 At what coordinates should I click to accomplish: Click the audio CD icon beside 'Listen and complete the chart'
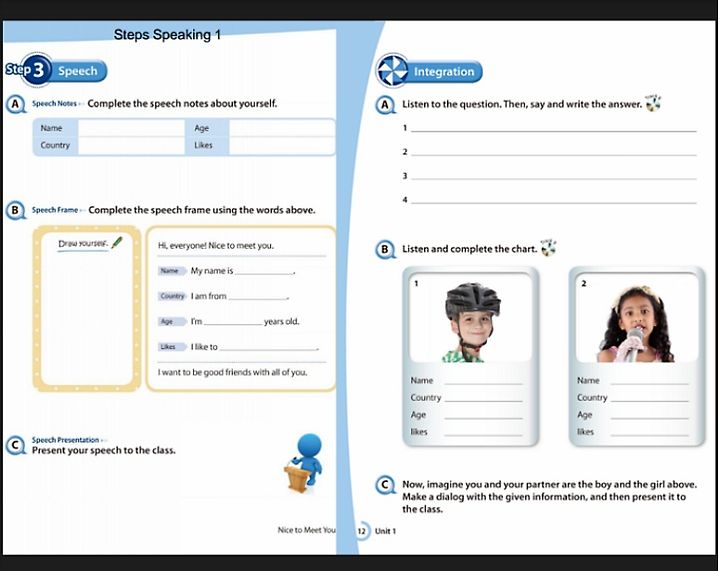click(x=548, y=248)
